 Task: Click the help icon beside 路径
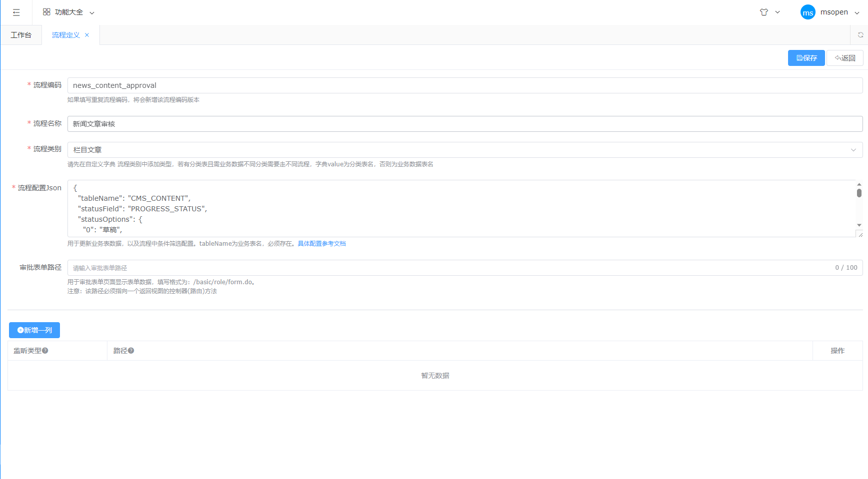point(131,351)
